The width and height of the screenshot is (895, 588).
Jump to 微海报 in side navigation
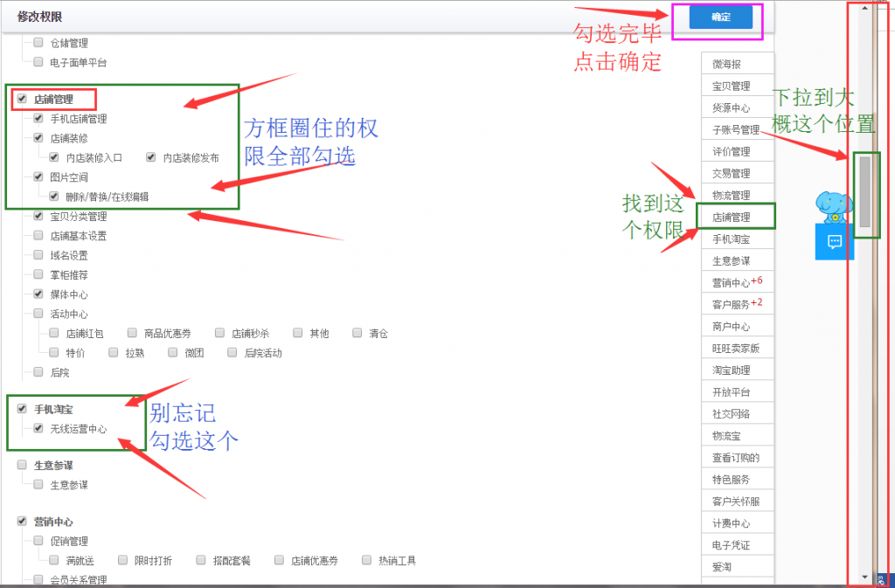[738, 64]
